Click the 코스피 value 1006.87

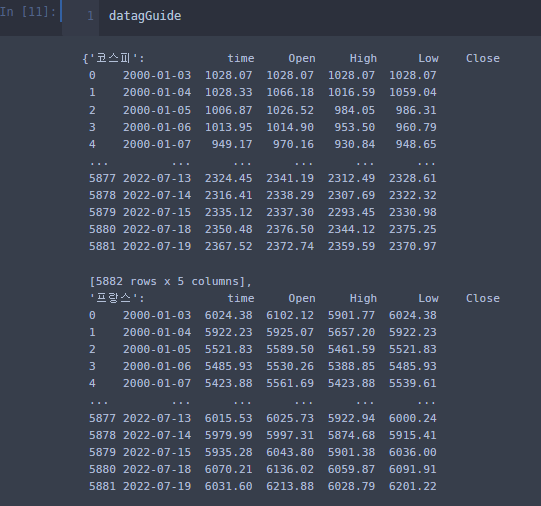228,110
